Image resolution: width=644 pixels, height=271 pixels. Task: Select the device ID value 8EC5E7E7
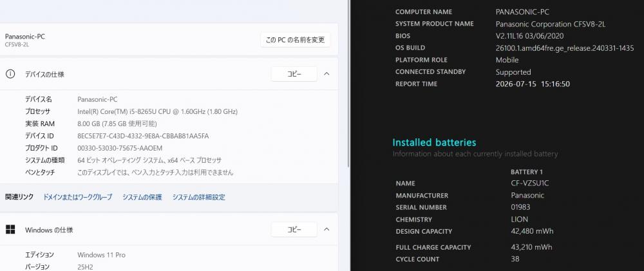(x=143, y=136)
